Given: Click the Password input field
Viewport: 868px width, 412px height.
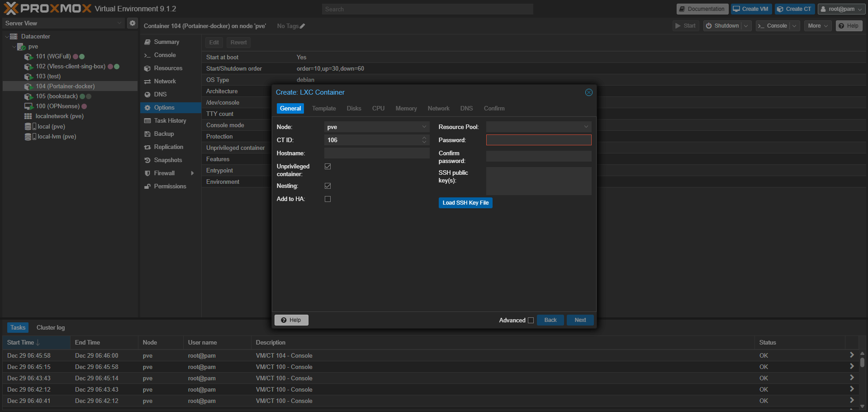Looking at the screenshot, I should tap(539, 140).
